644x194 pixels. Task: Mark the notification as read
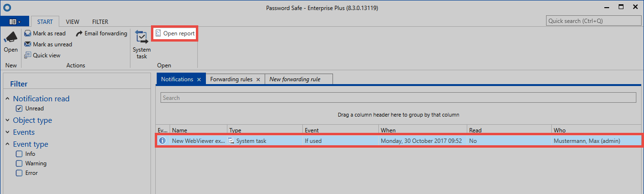click(x=45, y=33)
